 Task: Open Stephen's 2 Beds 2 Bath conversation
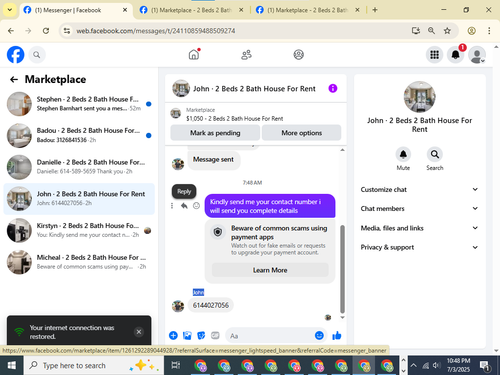tap(79, 104)
